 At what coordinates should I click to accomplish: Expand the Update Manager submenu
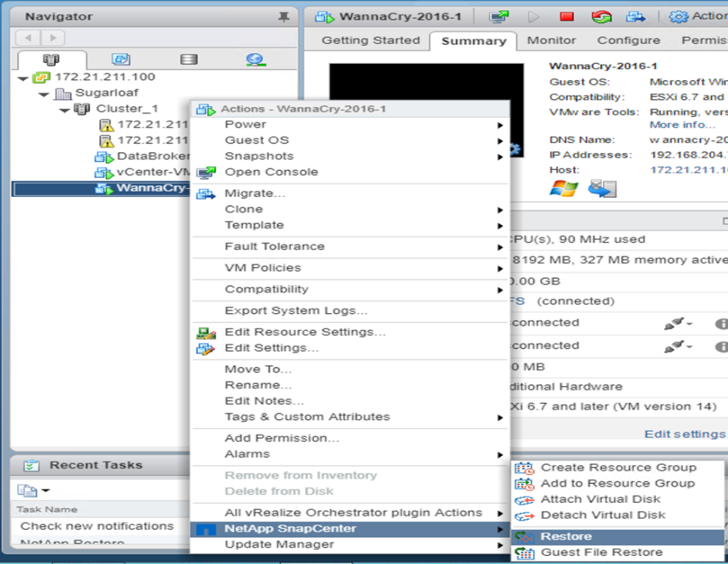coord(351,545)
